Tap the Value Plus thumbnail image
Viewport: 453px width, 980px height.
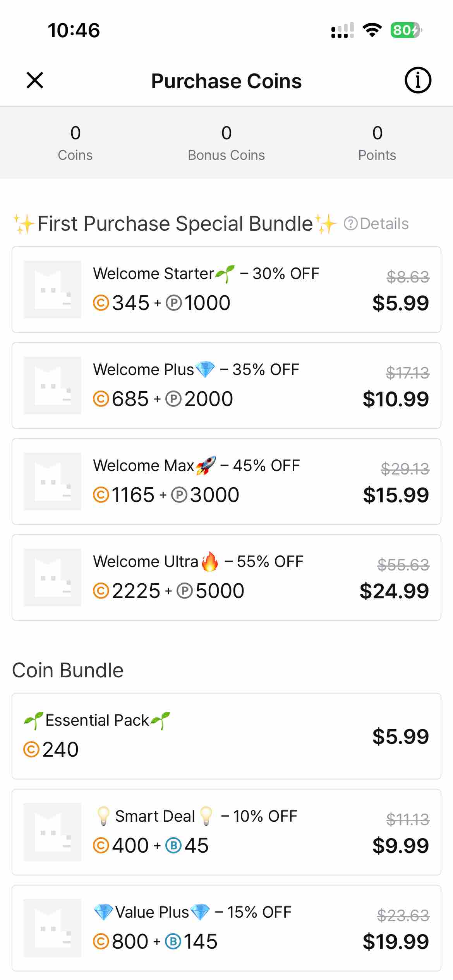[52, 928]
